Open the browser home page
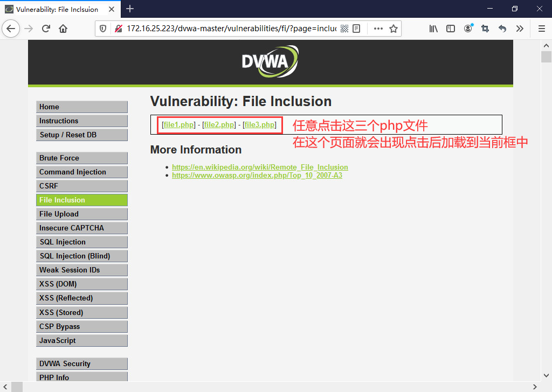Screen dimensions: 552x392 coord(63,29)
